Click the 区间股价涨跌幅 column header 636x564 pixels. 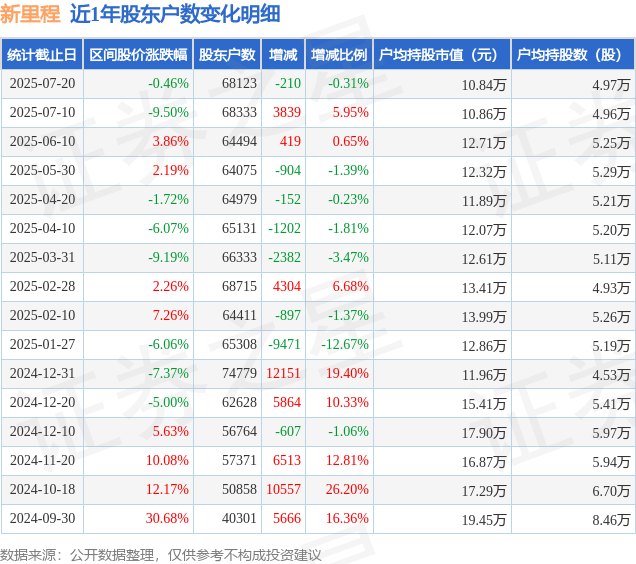pyautogui.click(x=138, y=54)
